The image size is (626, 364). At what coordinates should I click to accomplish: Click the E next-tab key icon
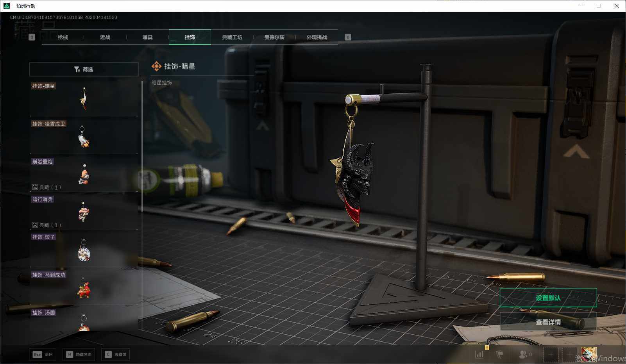click(348, 37)
